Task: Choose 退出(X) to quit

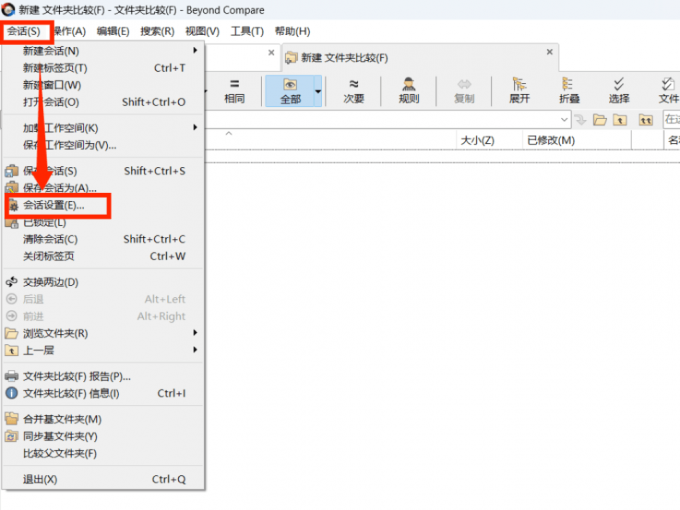Action: click(x=103, y=479)
